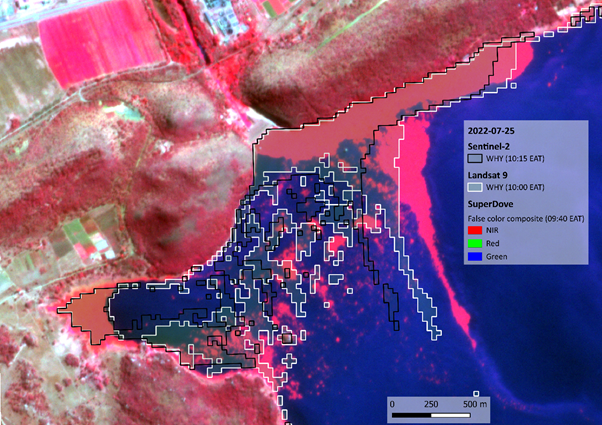Image resolution: width=602 pixels, height=425 pixels.
Task: Click the SuperDove legend heading
Action: click(x=490, y=204)
